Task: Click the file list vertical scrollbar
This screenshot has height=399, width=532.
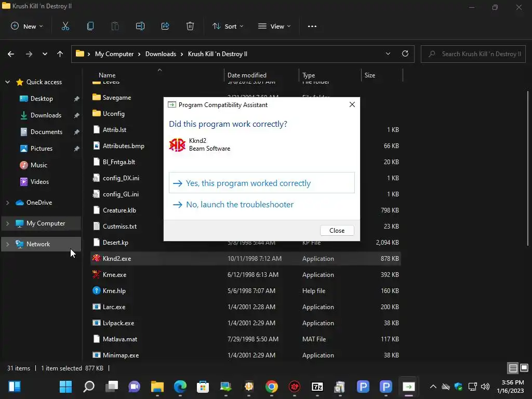Action: [x=528, y=168]
